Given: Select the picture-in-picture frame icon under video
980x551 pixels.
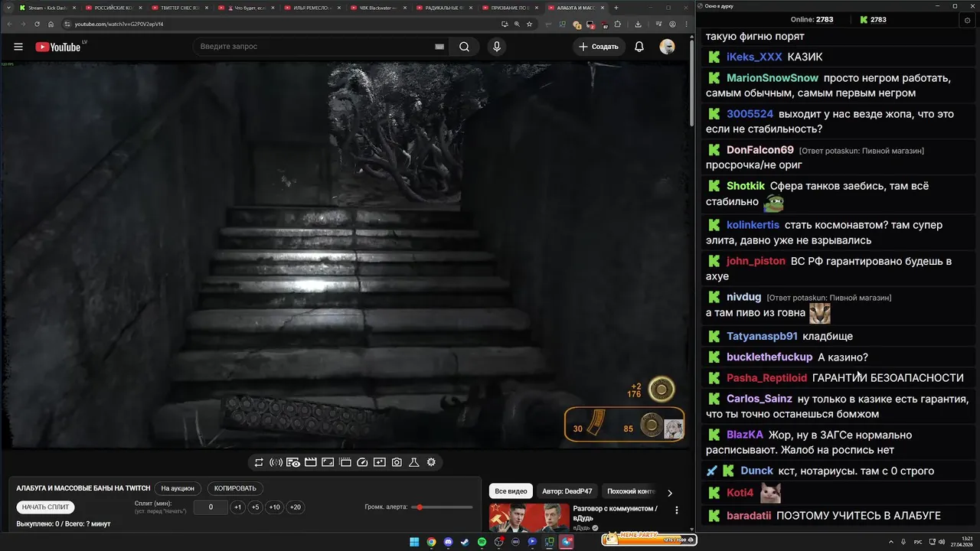Looking at the screenshot, I should click(328, 462).
